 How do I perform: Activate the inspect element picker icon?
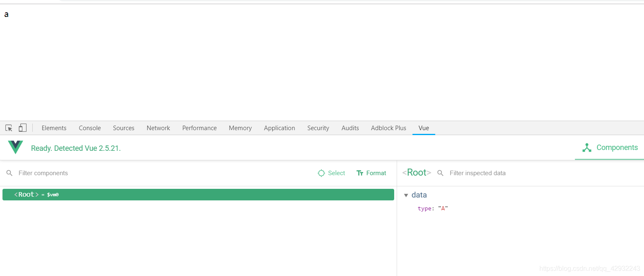(9, 128)
